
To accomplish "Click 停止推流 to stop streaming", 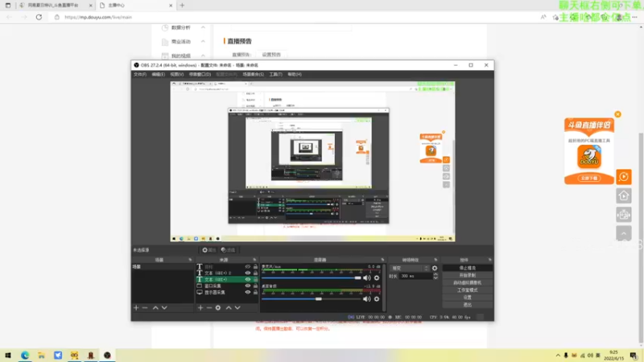I will point(468,268).
